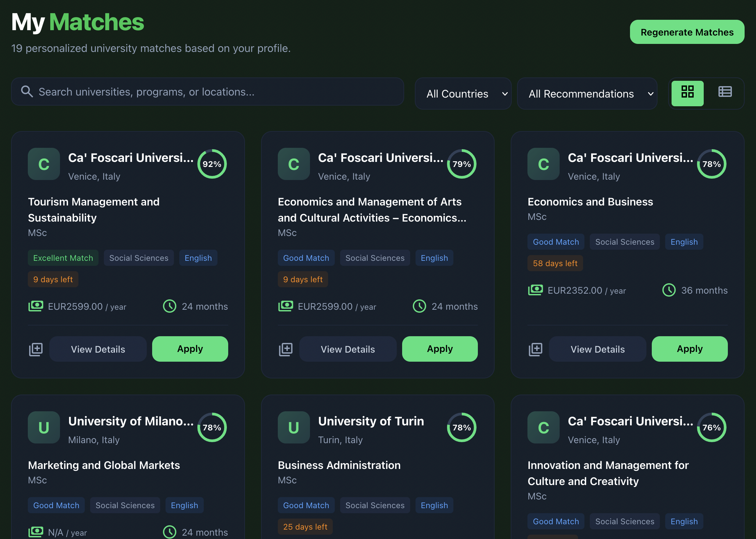The height and width of the screenshot is (539, 756).
Task: Click the money icon beside EUR2352.00 per year
Action: click(535, 290)
